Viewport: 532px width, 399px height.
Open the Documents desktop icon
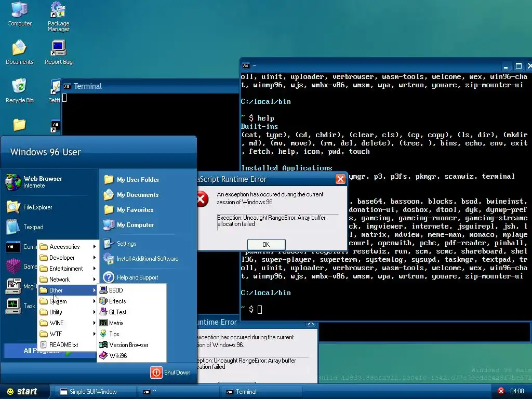19,52
